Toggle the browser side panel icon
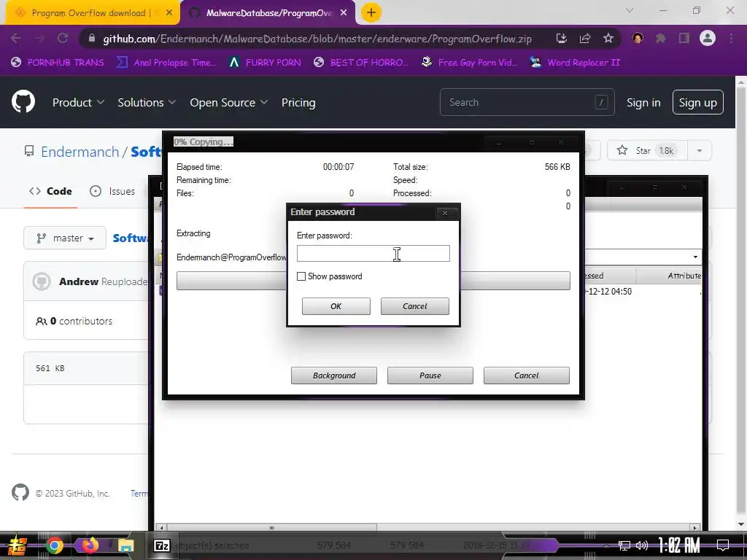 click(684, 38)
